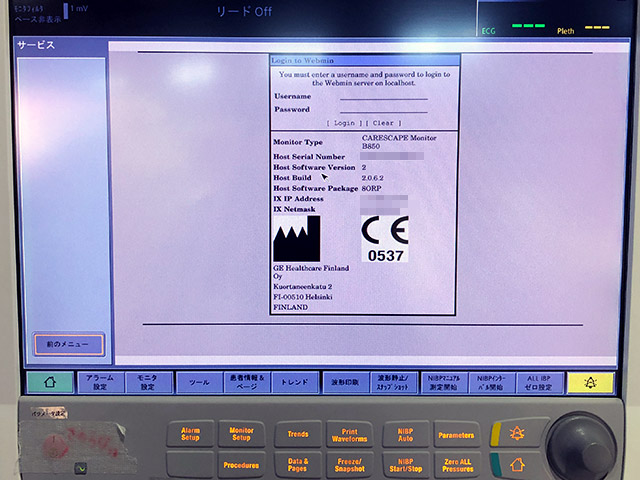Push the Zero ALL Pressures hard key
This screenshot has width=640, height=480.
point(457,465)
